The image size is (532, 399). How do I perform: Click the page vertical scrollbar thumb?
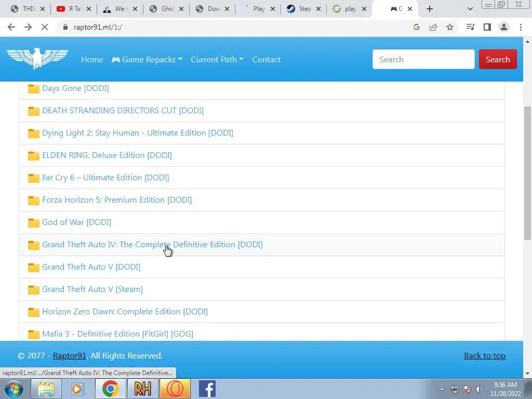tap(528, 173)
